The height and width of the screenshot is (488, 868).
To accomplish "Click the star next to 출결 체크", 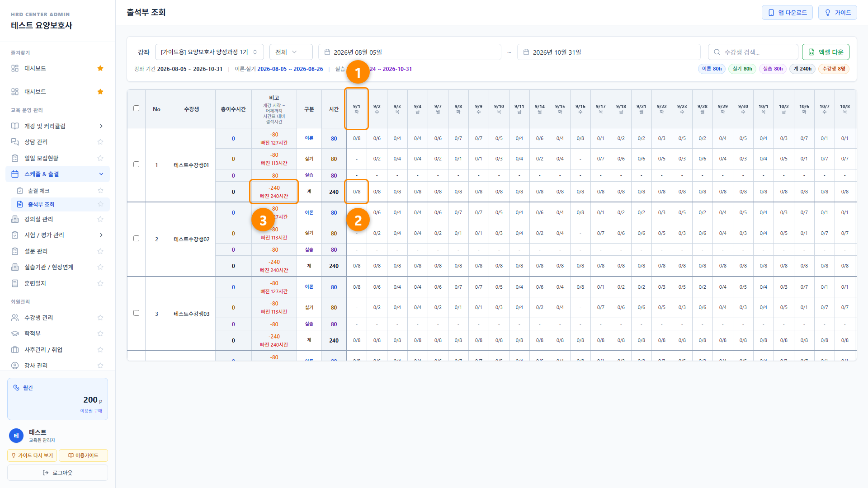I will [x=100, y=191].
